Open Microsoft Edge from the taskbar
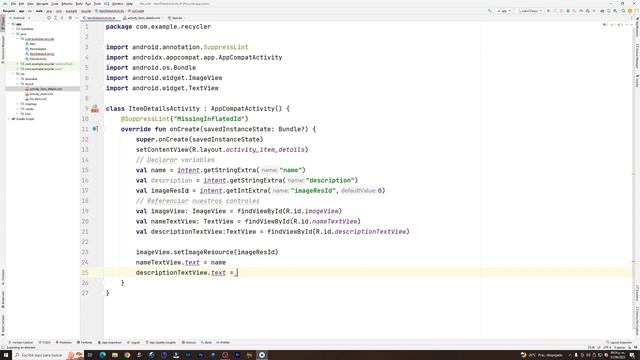Image resolution: width=640 pixels, height=360 pixels. click(x=102, y=355)
